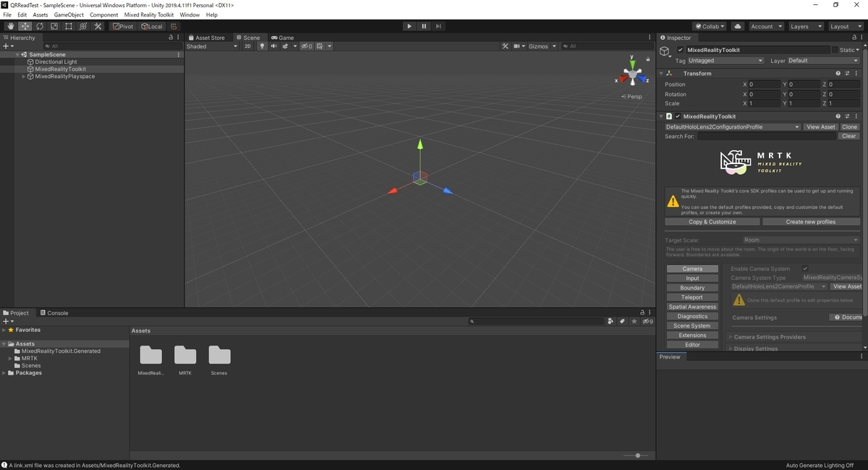Click the Step frame button
The width and height of the screenshot is (868, 470).
tap(438, 27)
